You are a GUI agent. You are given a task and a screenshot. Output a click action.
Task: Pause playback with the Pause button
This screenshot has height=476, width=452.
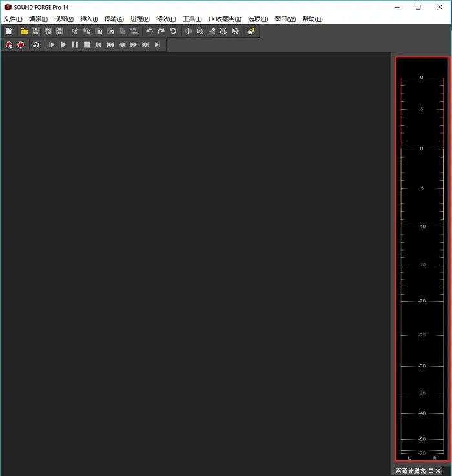coord(75,45)
